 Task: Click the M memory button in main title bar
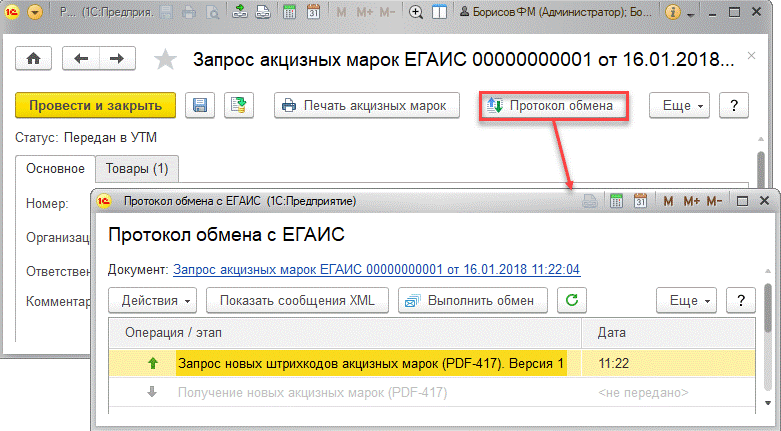(341, 12)
